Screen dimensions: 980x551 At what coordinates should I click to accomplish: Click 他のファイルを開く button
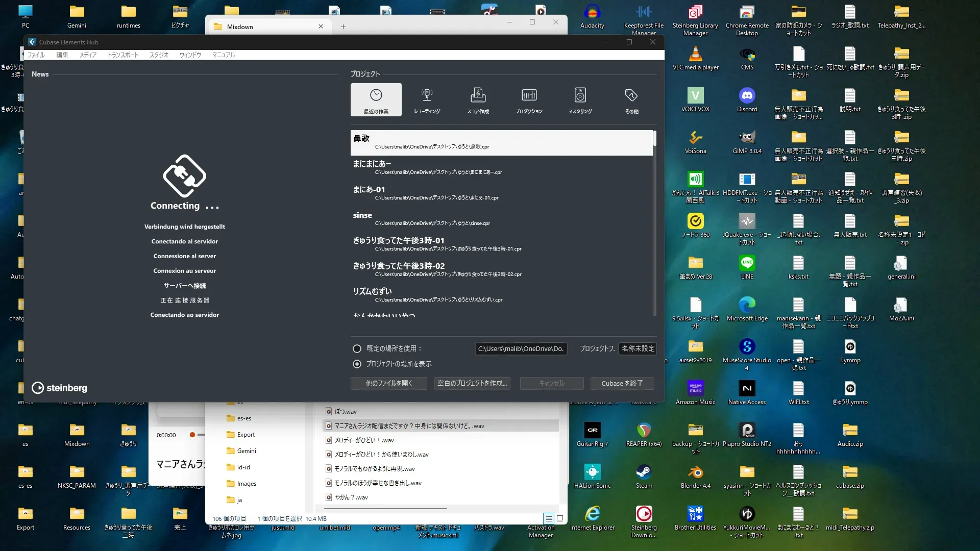click(x=388, y=383)
